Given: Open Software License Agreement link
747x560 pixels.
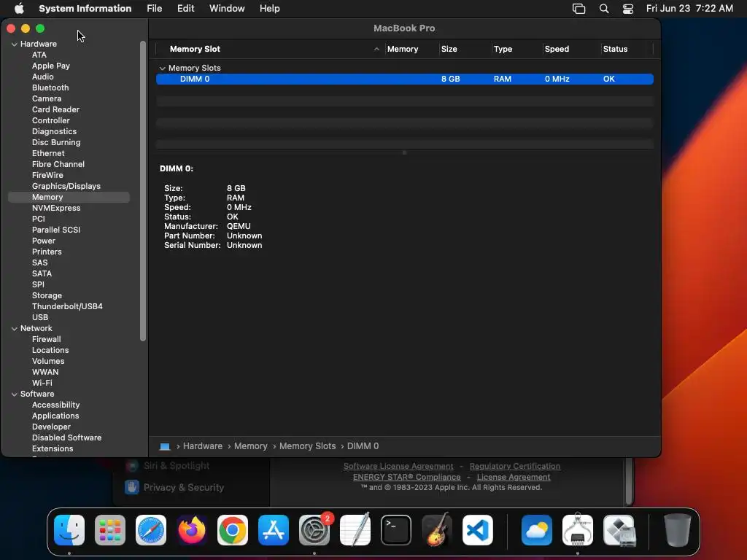Looking at the screenshot, I should coord(398,466).
